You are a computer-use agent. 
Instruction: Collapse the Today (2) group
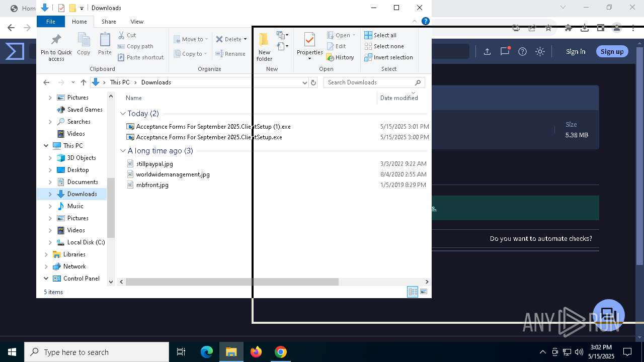tap(123, 114)
